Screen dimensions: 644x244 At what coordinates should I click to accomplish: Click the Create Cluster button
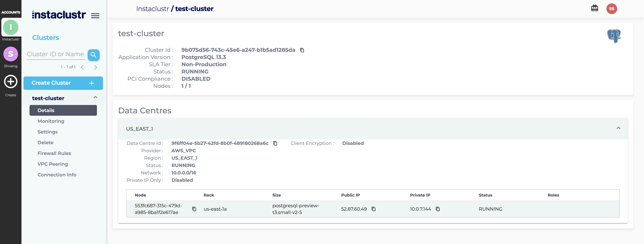click(63, 83)
